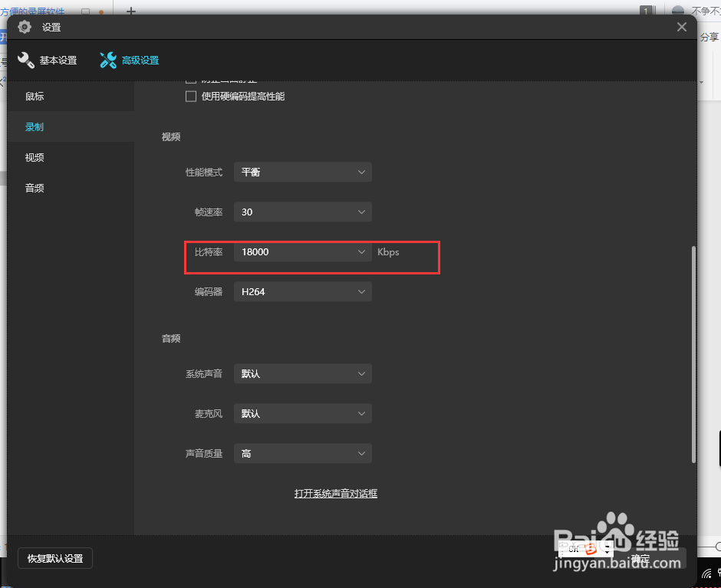The image size is (721, 588).
Task: Switch to the 基本设置 tab
Action: [x=58, y=59]
